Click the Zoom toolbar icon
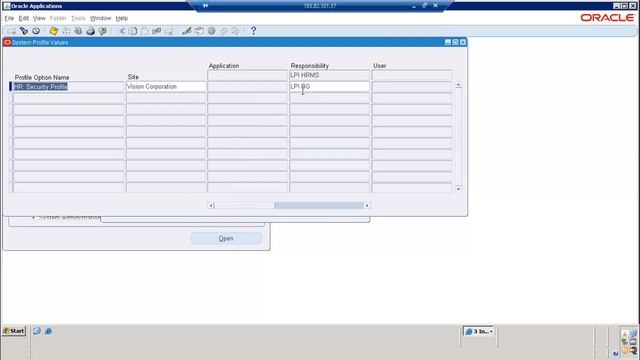This screenshot has width=640, height=360. [x=199, y=31]
